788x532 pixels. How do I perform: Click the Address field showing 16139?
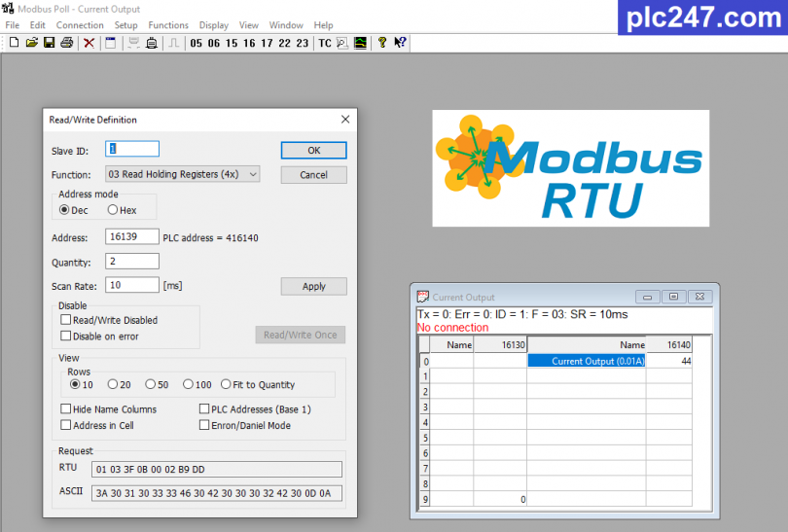132,236
